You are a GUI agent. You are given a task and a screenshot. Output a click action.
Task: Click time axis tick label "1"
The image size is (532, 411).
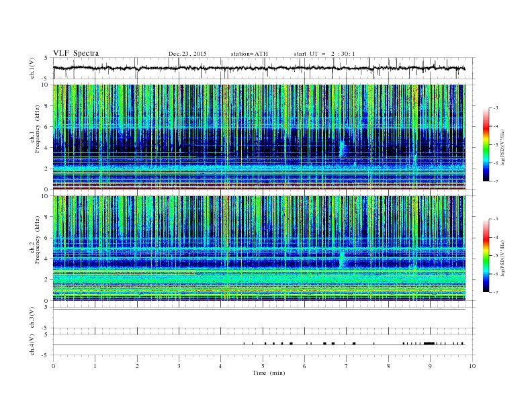tap(95, 366)
